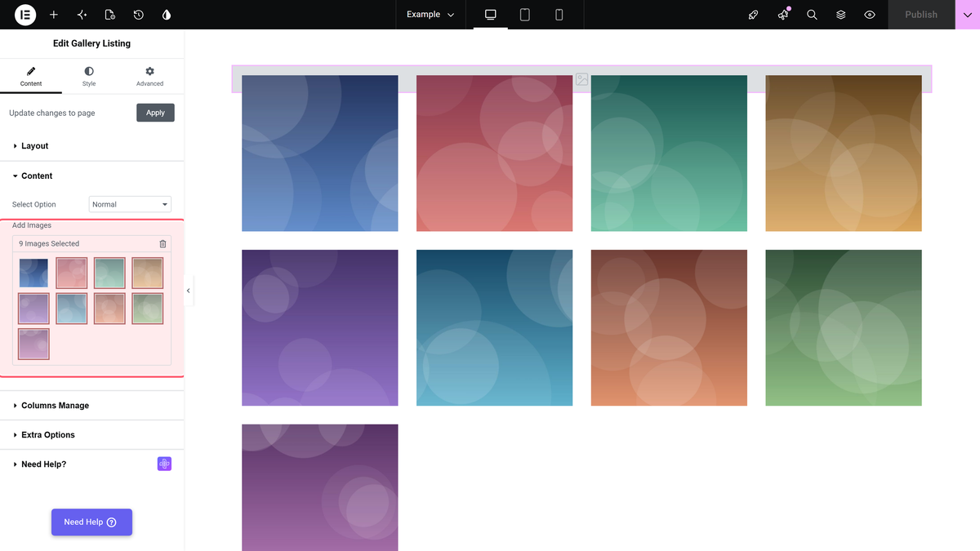980x551 pixels.
Task: Open the publish options arrow
Action: click(968, 15)
